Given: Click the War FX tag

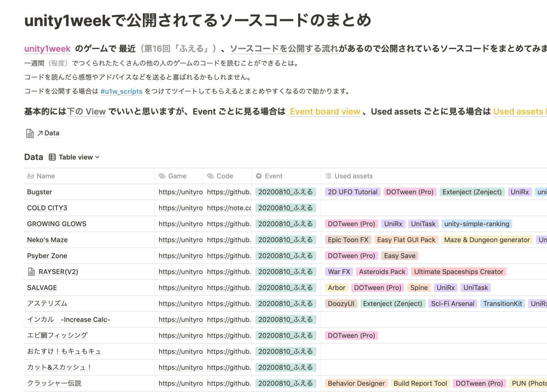Looking at the screenshot, I should [x=339, y=272].
